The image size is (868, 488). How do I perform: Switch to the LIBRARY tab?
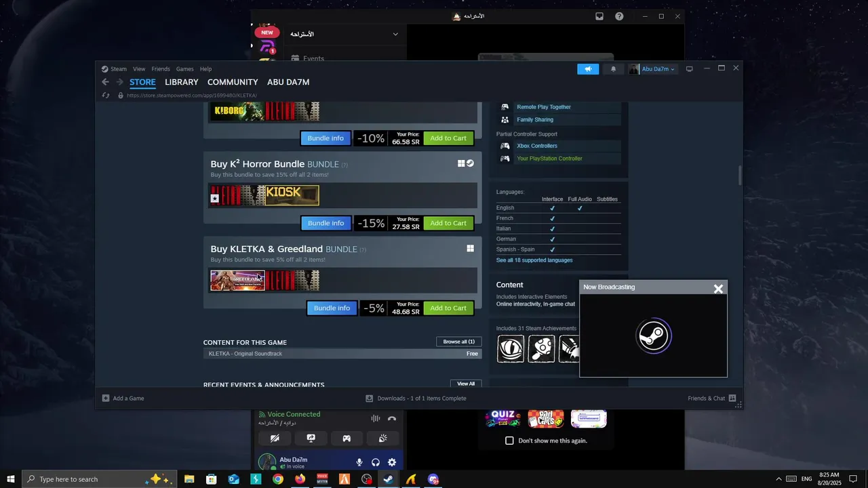point(182,82)
